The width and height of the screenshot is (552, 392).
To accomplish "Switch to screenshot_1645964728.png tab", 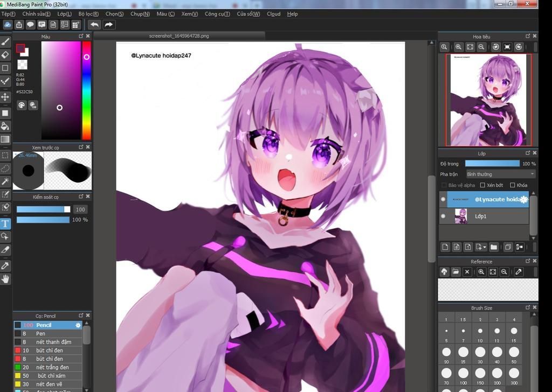I will (179, 36).
